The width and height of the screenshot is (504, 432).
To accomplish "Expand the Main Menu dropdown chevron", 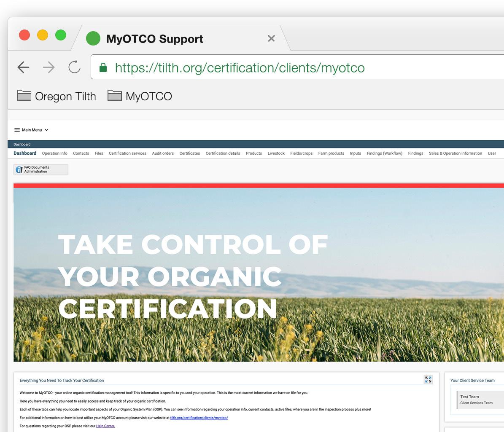I will tap(46, 130).
